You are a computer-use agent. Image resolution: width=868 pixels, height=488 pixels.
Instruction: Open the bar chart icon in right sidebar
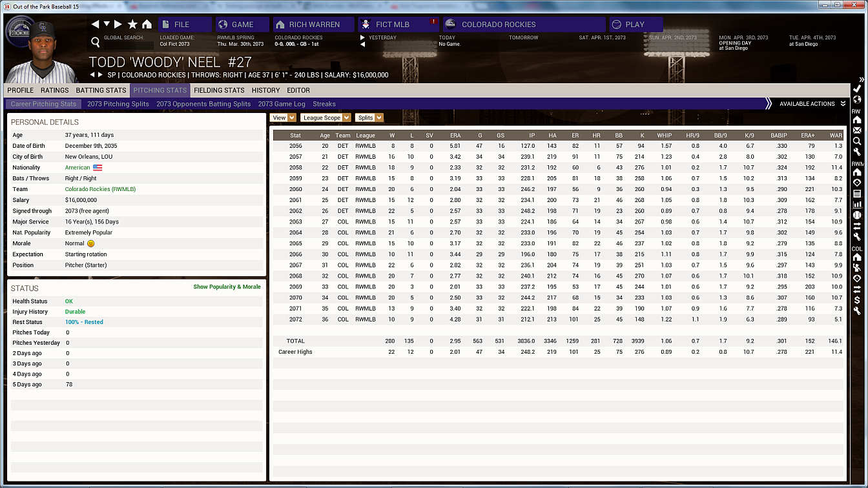coord(857,204)
